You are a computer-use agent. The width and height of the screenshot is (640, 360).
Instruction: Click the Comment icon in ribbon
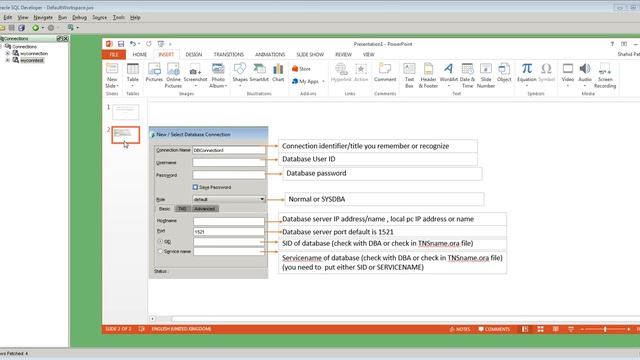pos(385,69)
